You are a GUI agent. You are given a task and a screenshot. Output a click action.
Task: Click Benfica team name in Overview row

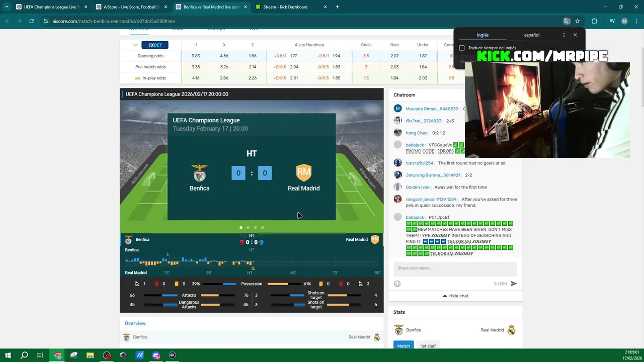[x=140, y=337]
